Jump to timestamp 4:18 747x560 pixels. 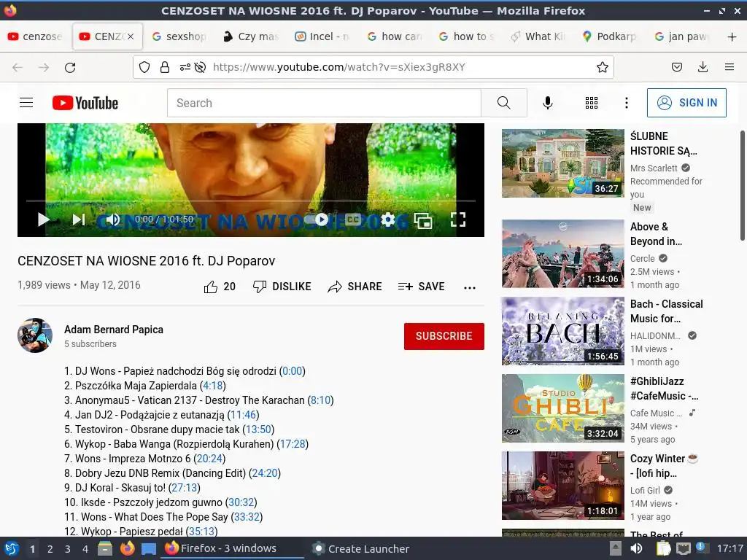coord(212,386)
